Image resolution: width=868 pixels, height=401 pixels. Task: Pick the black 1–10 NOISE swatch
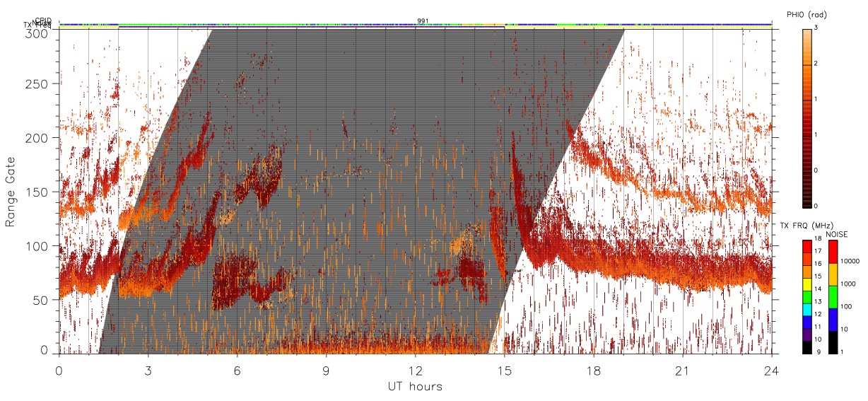click(833, 342)
